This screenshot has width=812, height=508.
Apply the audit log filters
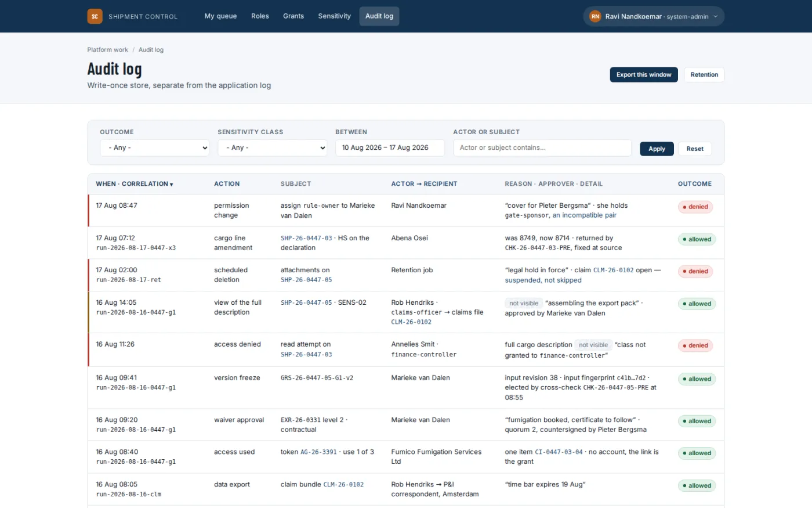[x=657, y=149]
